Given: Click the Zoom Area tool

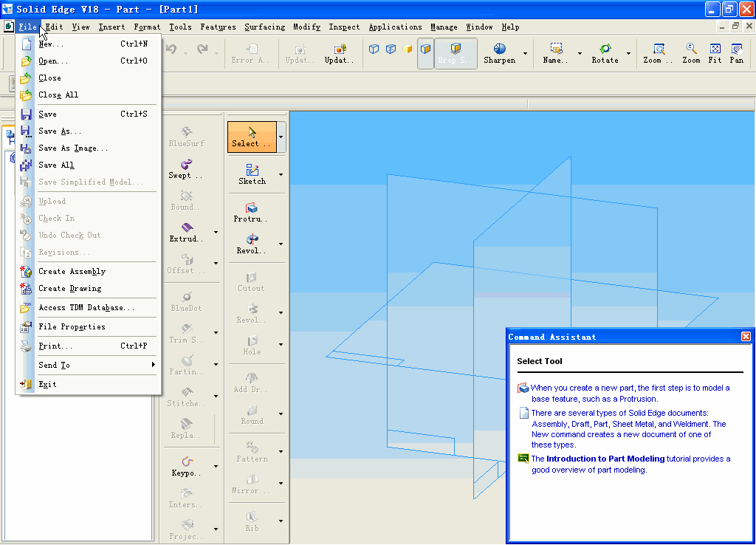Looking at the screenshot, I should [658, 53].
